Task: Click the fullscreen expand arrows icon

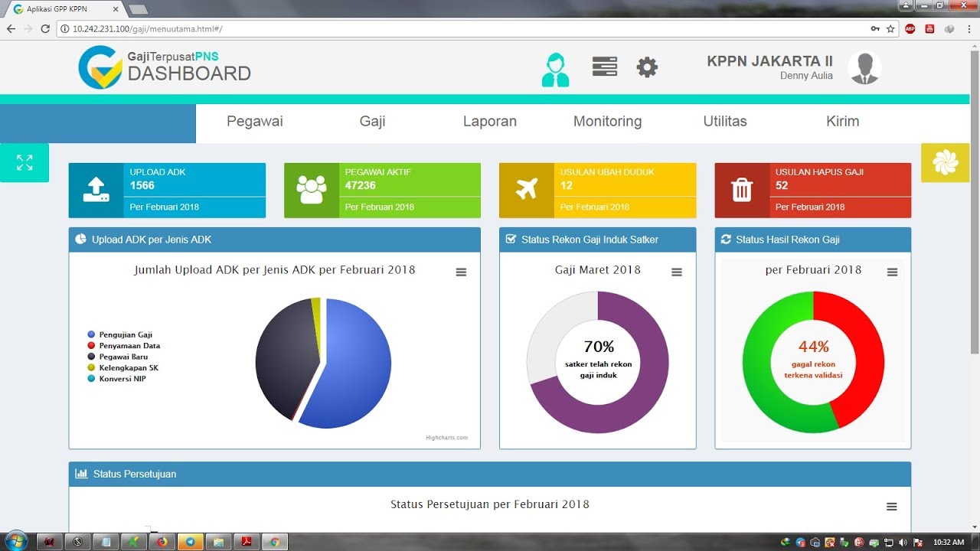Action: tap(24, 162)
